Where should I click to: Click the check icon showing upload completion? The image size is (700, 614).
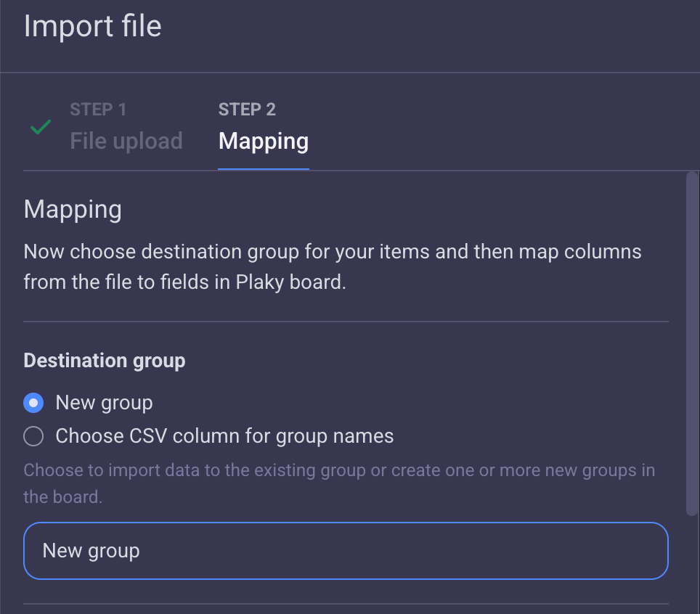(40, 127)
